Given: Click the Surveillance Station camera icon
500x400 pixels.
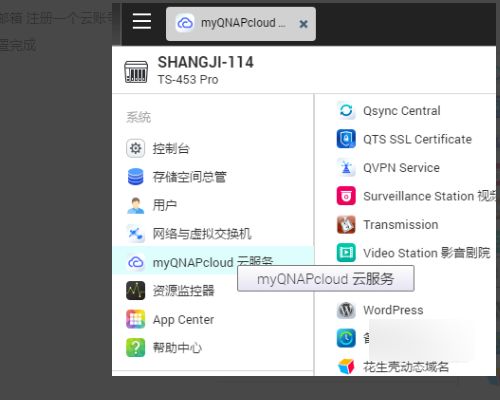Looking at the screenshot, I should (346, 196).
